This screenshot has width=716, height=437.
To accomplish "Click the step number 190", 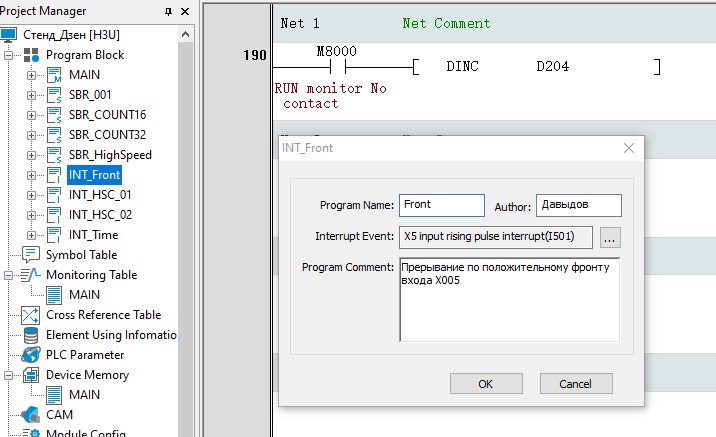I will click(x=255, y=55).
